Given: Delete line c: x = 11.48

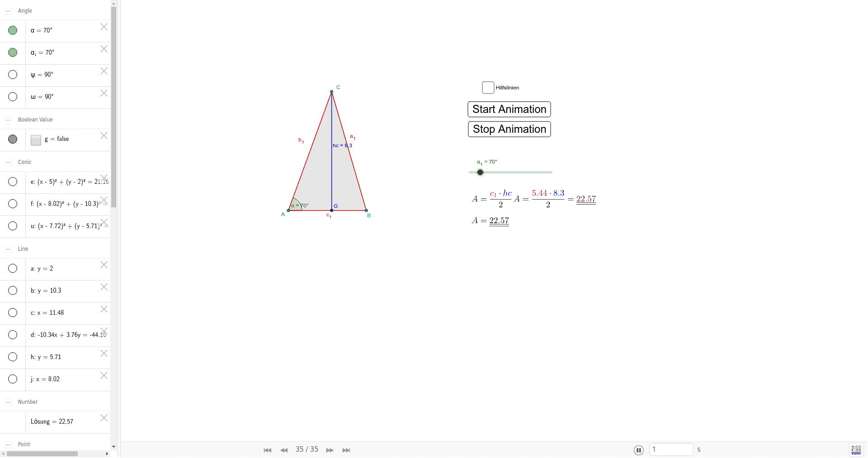Looking at the screenshot, I should point(104,309).
